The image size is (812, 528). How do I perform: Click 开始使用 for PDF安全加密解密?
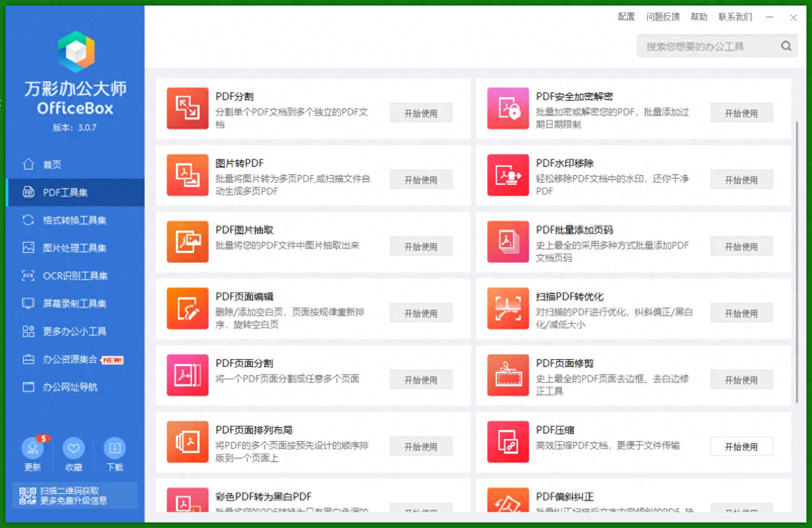pyautogui.click(x=741, y=113)
